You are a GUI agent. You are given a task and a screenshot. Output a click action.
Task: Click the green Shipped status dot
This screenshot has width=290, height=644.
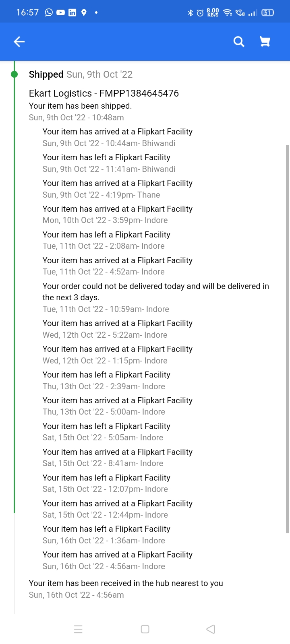click(x=14, y=74)
